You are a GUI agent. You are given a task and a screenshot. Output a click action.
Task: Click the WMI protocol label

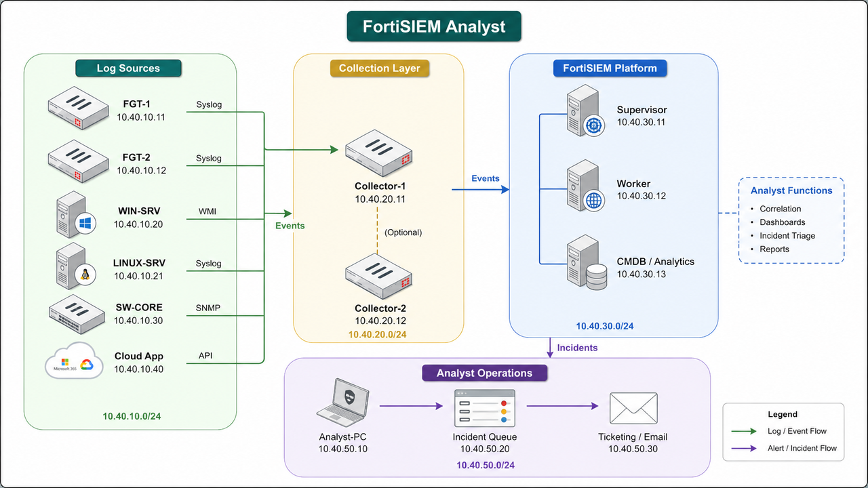coord(208,212)
